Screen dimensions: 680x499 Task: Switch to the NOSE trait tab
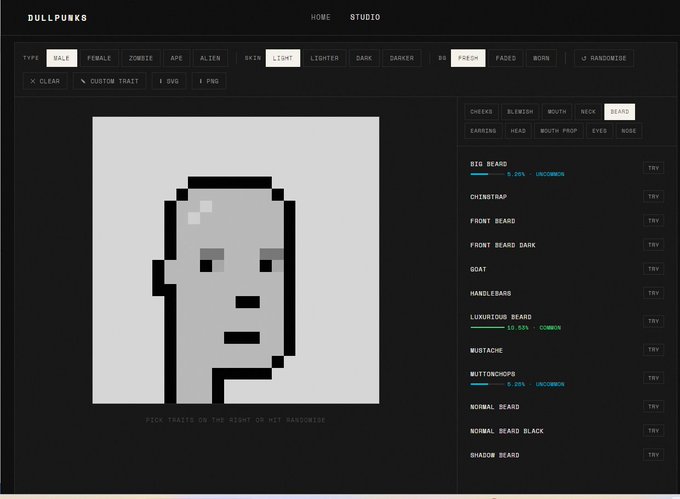pos(628,131)
